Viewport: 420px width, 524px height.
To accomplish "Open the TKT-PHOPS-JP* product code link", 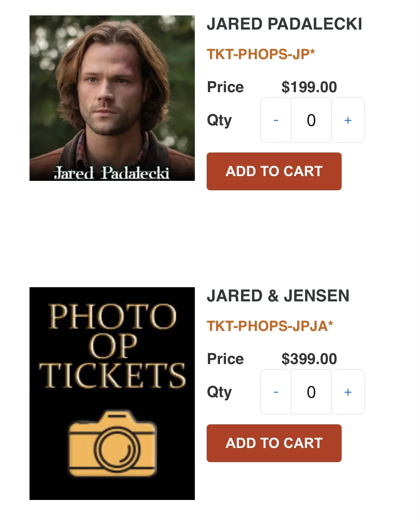I will 261,54.
